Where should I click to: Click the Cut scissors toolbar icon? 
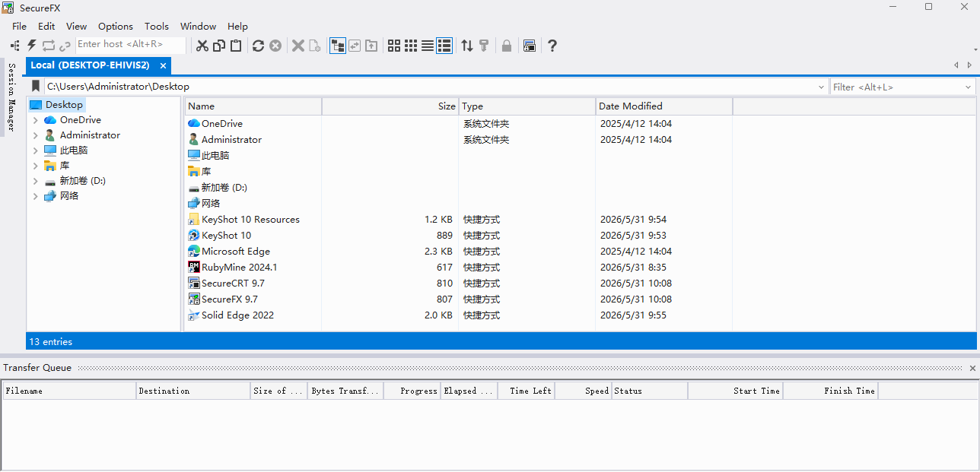click(202, 46)
